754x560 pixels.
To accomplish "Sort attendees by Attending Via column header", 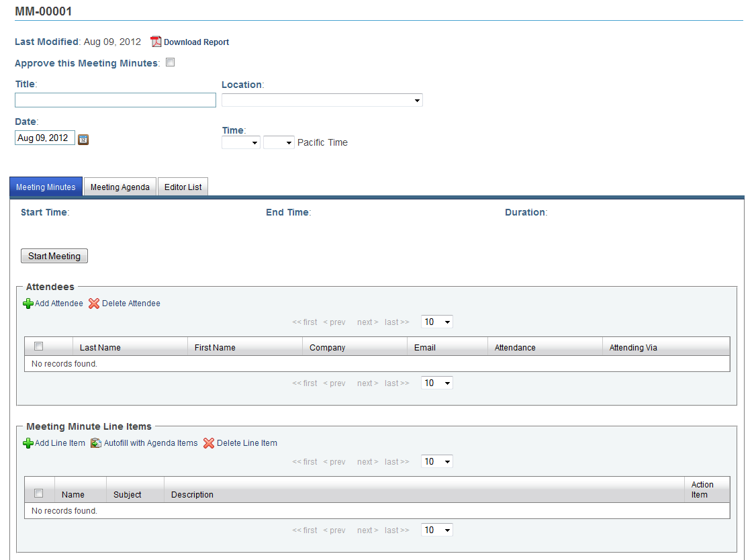I will (x=666, y=347).
